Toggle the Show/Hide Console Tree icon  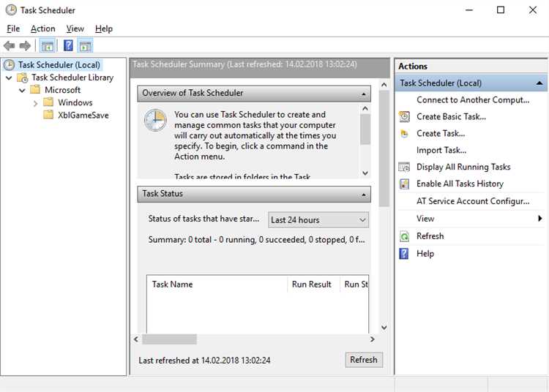pos(48,46)
